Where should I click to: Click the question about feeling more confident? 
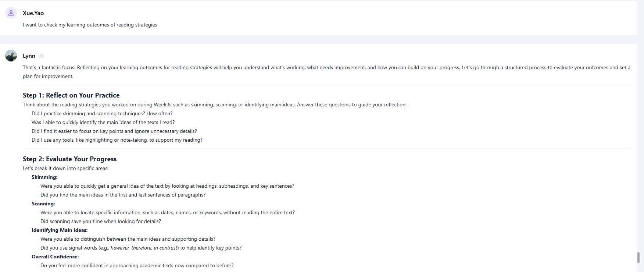pos(137,265)
